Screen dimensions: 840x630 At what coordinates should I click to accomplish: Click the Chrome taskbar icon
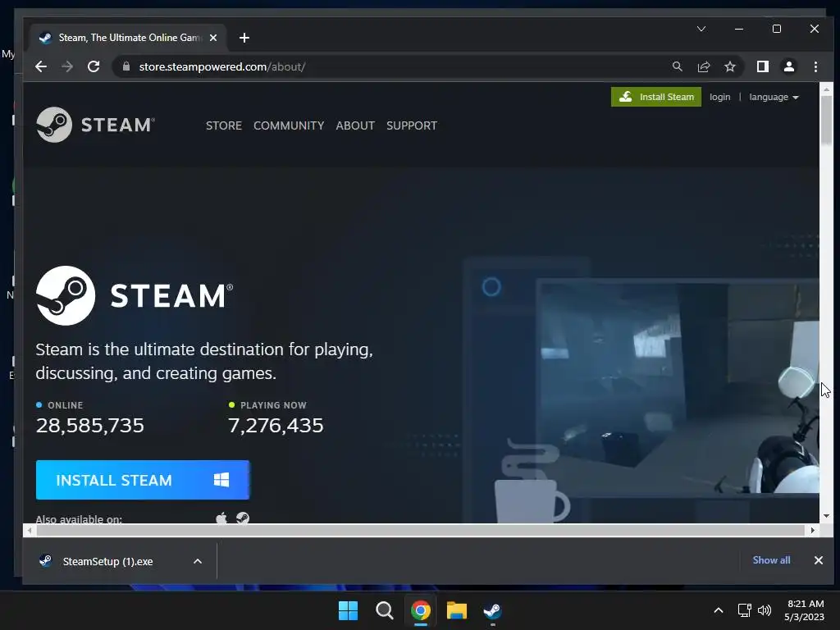click(421, 610)
